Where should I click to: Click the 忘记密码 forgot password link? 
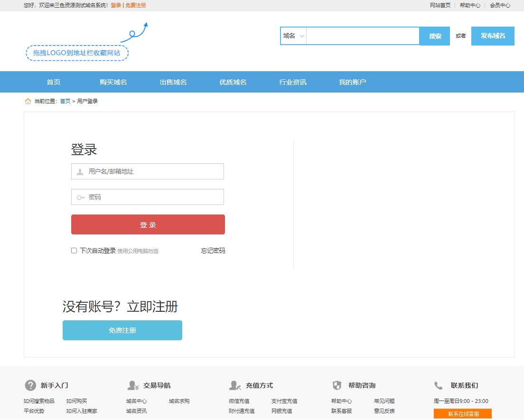click(213, 250)
